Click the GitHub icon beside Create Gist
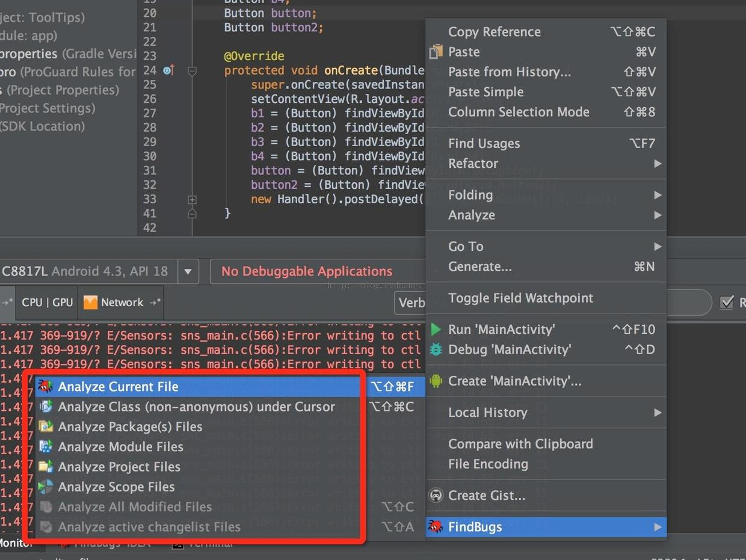This screenshot has width=746, height=560. [436, 495]
